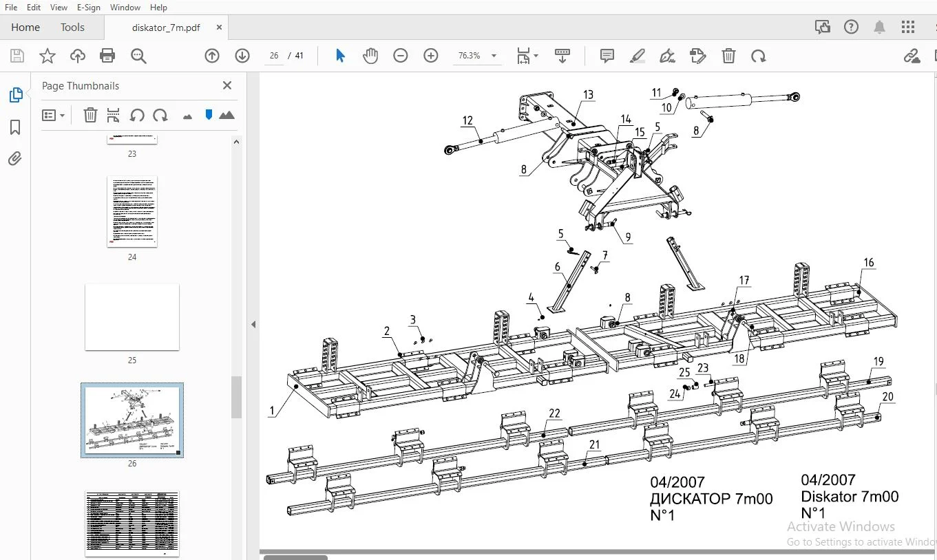937x560 pixels.
Task: Rotate the page from the main toolbar
Action: coord(759,56)
